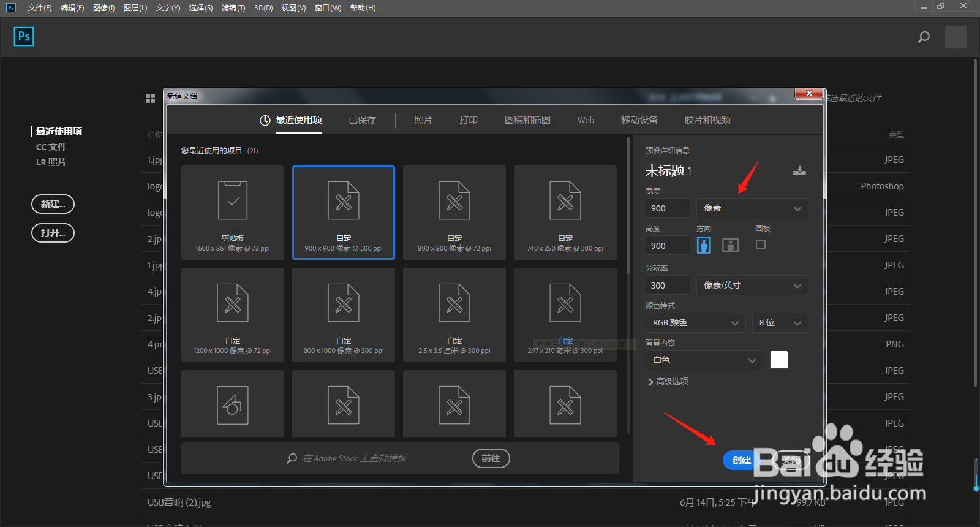Open the View menu
980x527 pixels.
pyautogui.click(x=294, y=8)
